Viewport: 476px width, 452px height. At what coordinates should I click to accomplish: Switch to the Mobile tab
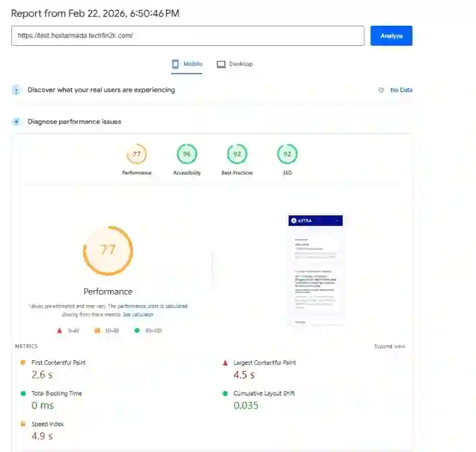pyautogui.click(x=187, y=64)
